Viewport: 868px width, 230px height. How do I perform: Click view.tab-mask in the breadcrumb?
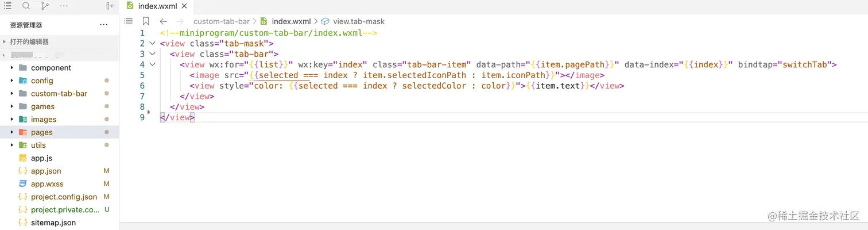coord(359,21)
